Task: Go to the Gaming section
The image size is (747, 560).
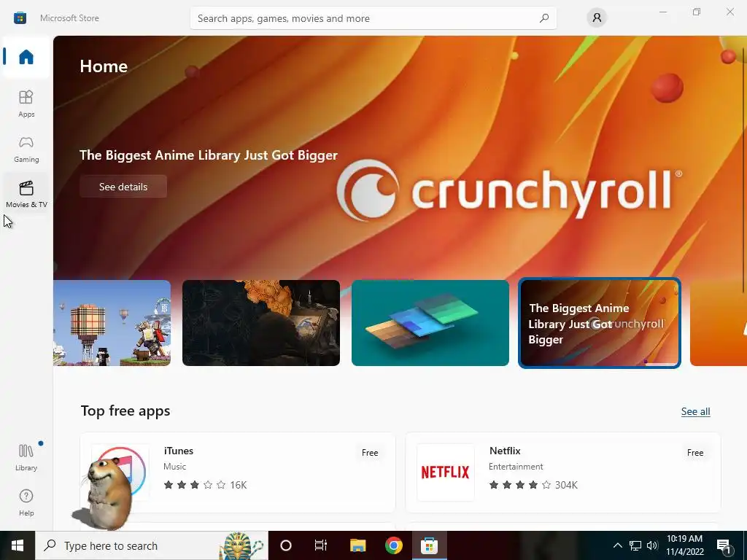Action: click(x=26, y=149)
